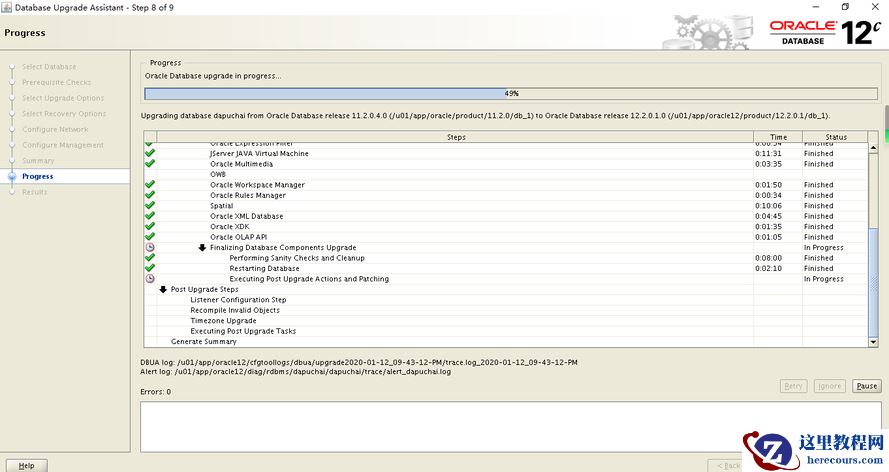The height and width of the screenshot is (472, 889).
Task: Click the disabled Retry button
Action: point(793,386)
